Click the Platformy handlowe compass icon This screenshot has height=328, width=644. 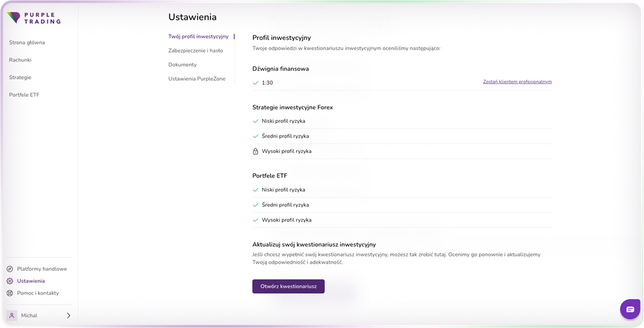(10, 269)
